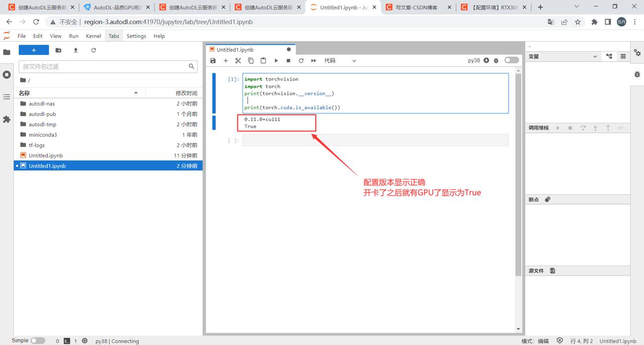The width and height of the screenshot is (644, 345).
Task: Open the file browser sidebar icon
Action: 7,52
